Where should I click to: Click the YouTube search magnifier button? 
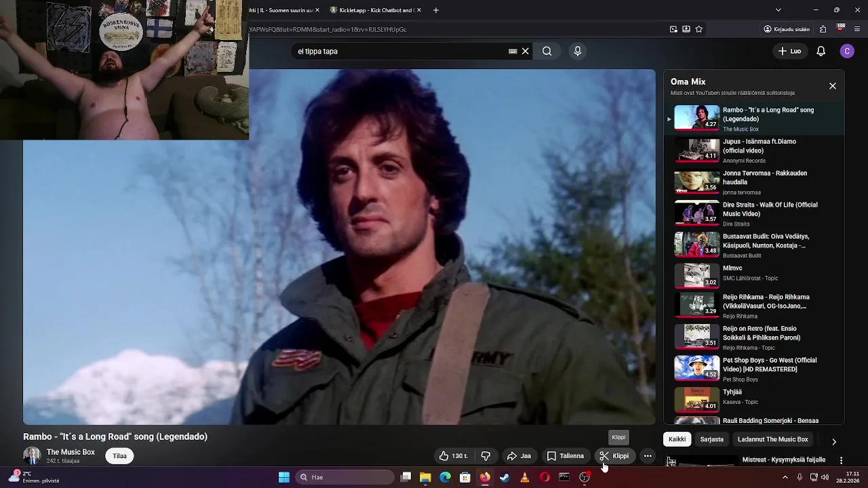(547, 51)
